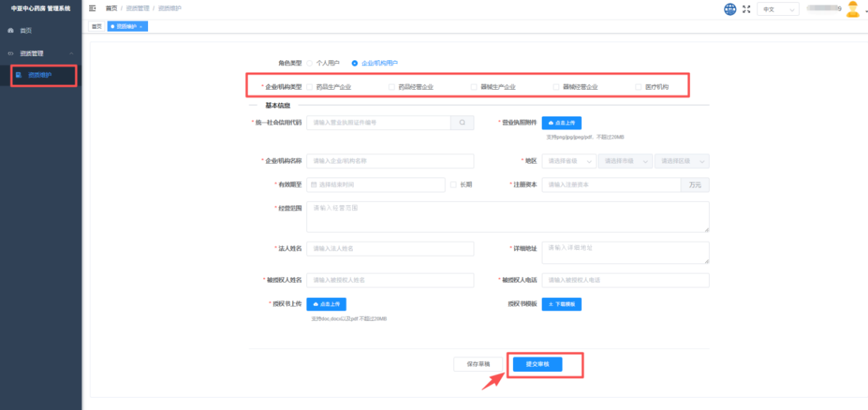Tick the 长期 validity checkbox

pyautogui.click(x=453, y=185)
